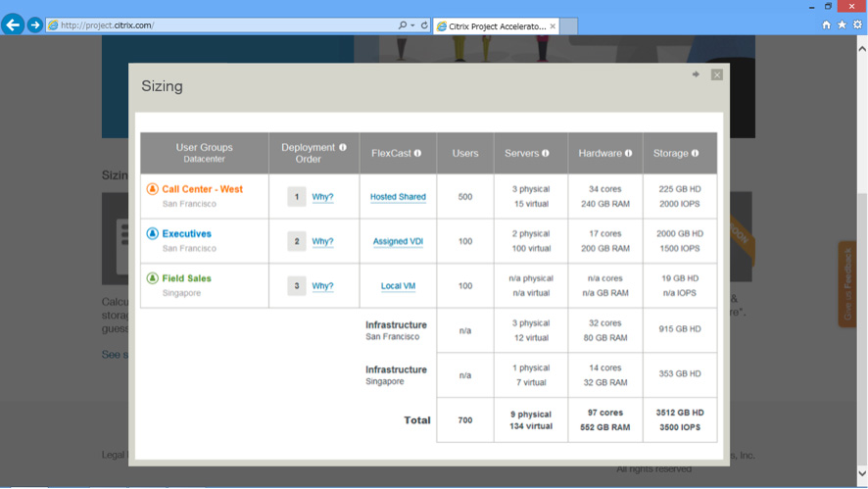Screen dimensions: 868x489
Task: Click the Storage info icon
Action: coord(695,154)
